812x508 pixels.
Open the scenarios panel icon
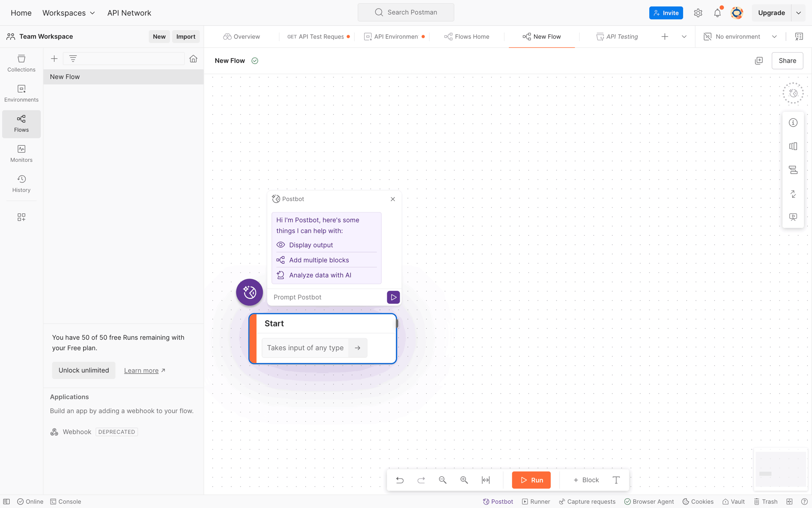click(x=793, y=146)
